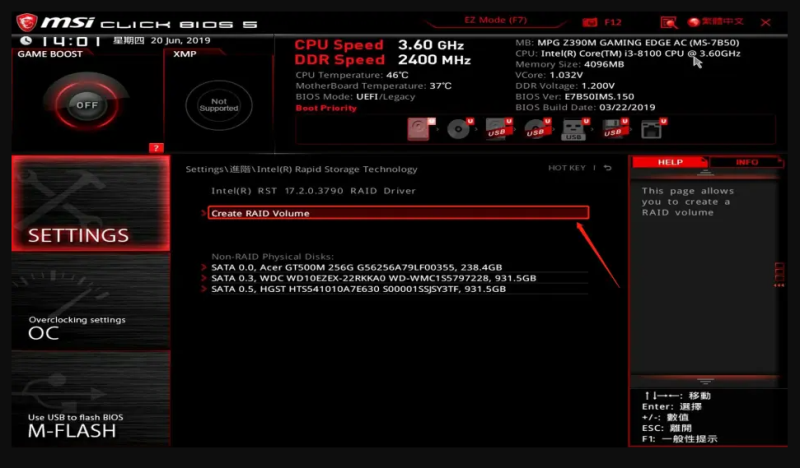Open the BIOS search magnifier icon
This screenshot has width=800, height=468.
pyautogui.click(x=668, y=22)
